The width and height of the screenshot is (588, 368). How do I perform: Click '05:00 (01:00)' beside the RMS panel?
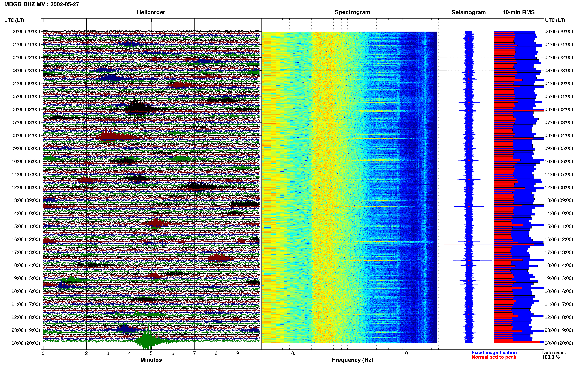pos(559,96)
